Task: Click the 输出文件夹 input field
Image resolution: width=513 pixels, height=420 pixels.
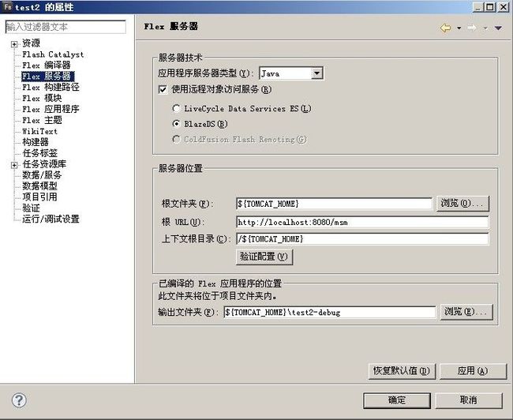Action: tap(329, 313)
